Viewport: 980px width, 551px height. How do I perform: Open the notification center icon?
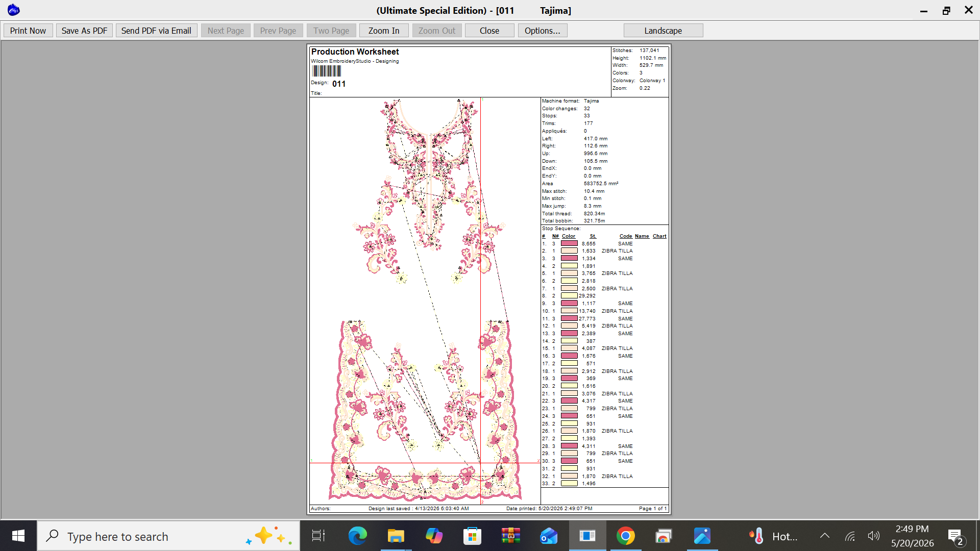point(956,537)
